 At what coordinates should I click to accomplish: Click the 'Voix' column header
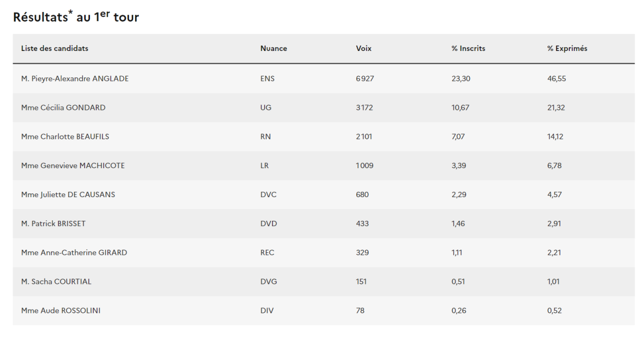(x=364, y=48)
